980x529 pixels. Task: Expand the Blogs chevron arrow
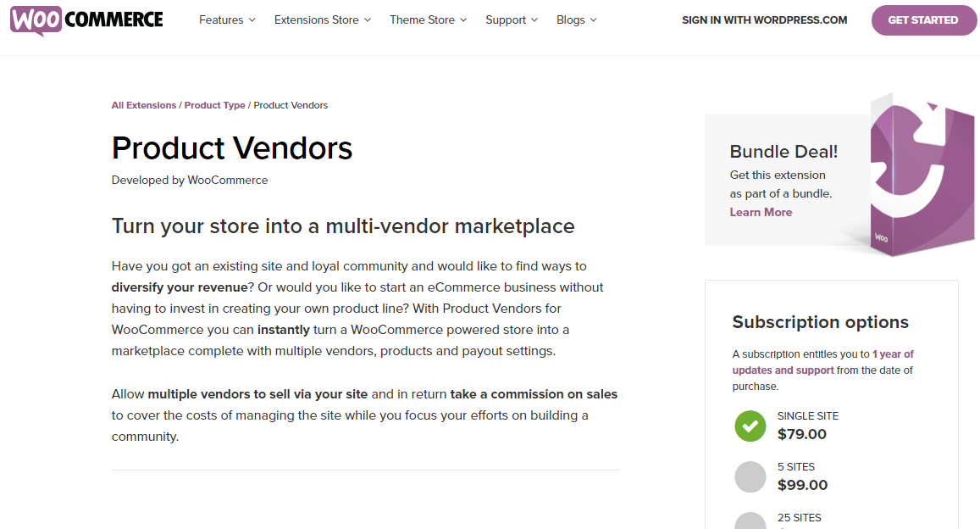pyautogui.click(x=593, y=20)
